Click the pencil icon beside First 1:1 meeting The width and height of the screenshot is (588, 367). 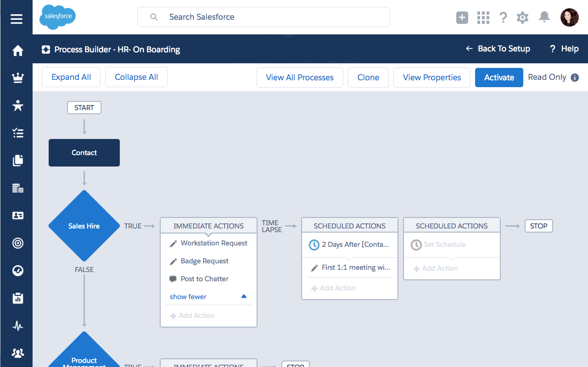tap(314, 268)
